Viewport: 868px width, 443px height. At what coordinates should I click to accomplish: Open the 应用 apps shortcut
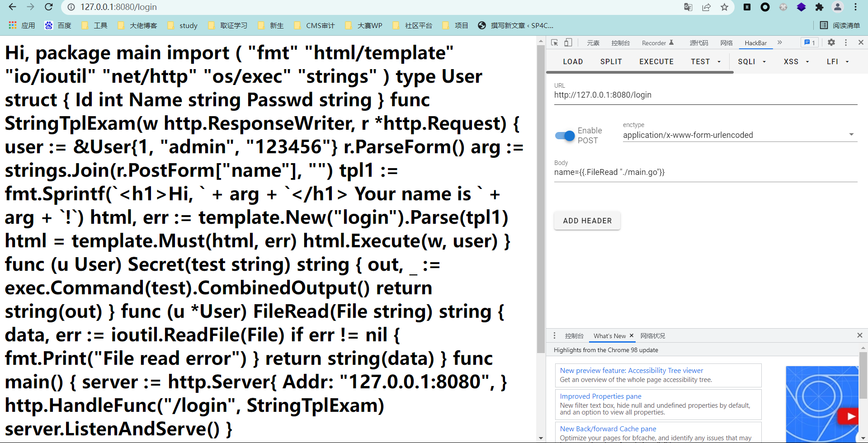22,25
